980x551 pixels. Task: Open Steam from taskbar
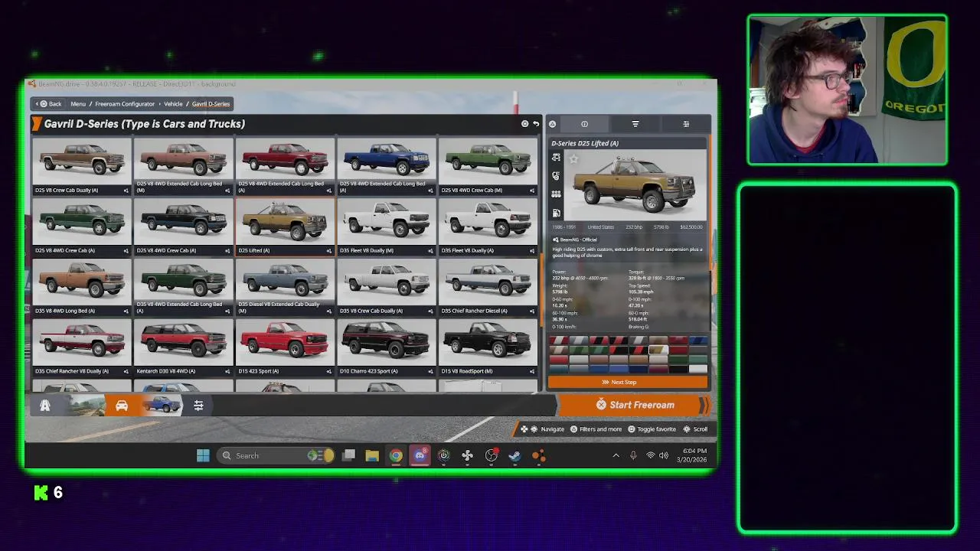(x=515, y=455)
